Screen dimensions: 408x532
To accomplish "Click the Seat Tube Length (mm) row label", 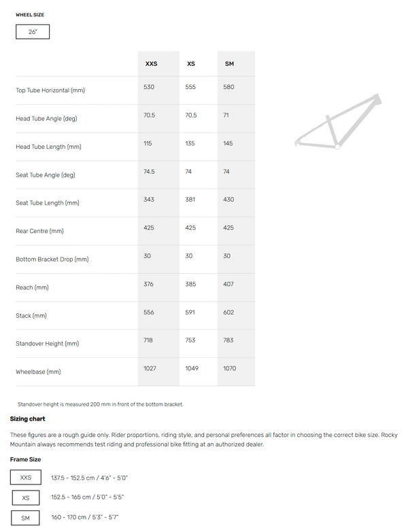I will pyautogui.click(x=48, y=203).
